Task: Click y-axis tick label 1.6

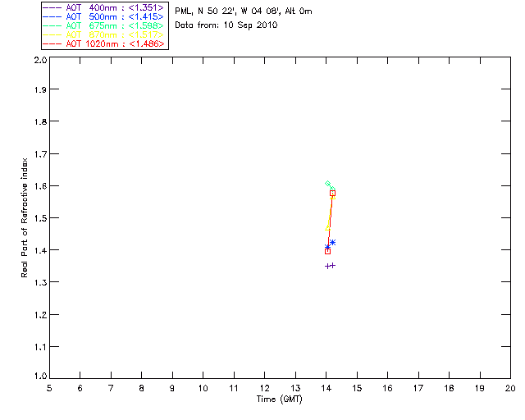Action: click(x=40, y=186)
